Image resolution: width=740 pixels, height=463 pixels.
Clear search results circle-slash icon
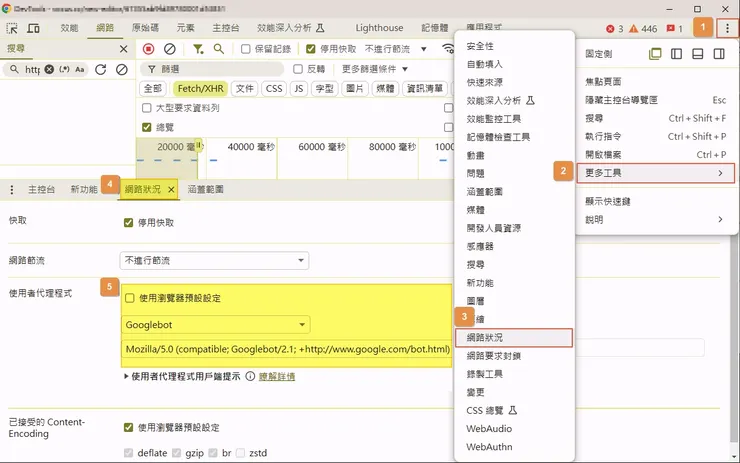122,69
